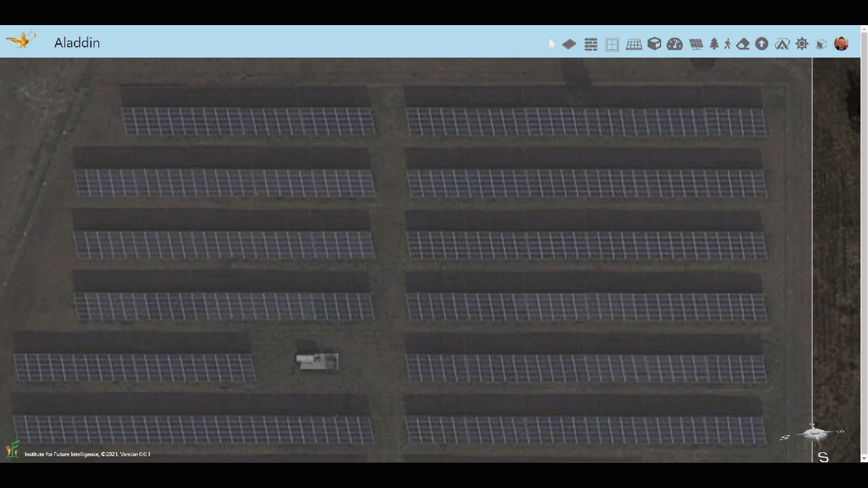
Task: Click the Aladdin lamp logo
Action: [20, 40]
